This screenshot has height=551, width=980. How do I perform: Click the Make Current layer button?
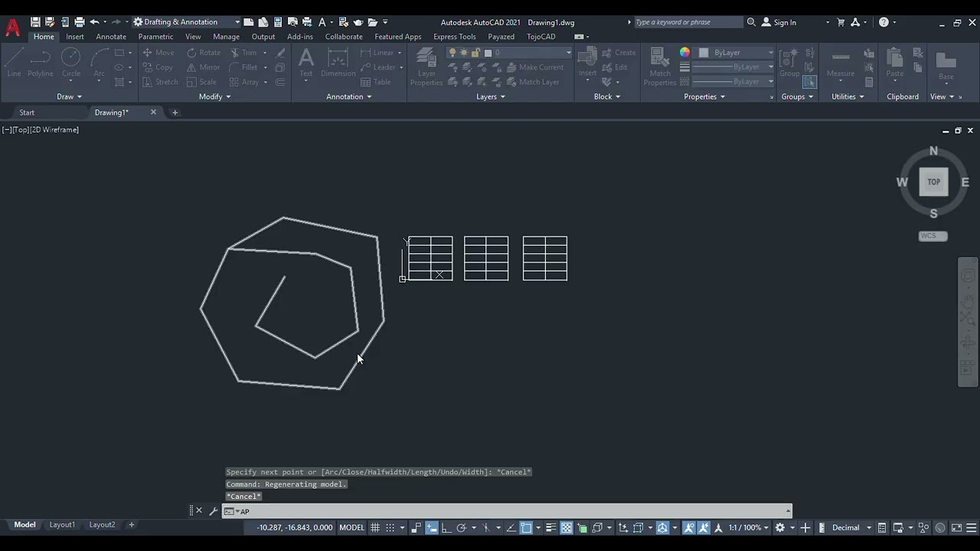tap(534, 67)
